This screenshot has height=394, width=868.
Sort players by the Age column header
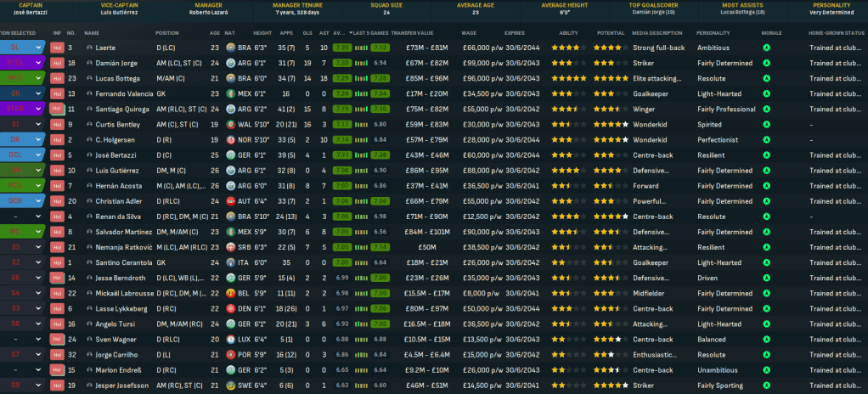(x=214, y=33)
